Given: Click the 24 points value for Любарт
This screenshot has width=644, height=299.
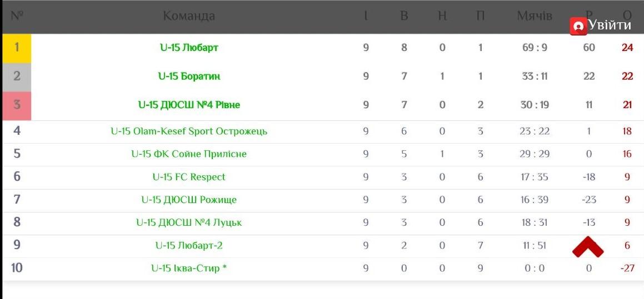Looking at the screenshot, I should [x=627, y=48].
